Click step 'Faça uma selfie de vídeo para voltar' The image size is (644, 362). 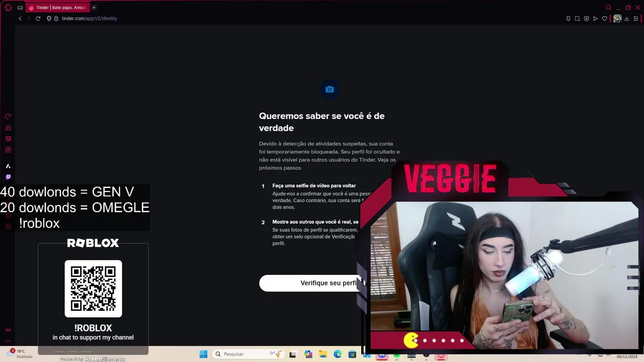point(314,186)
